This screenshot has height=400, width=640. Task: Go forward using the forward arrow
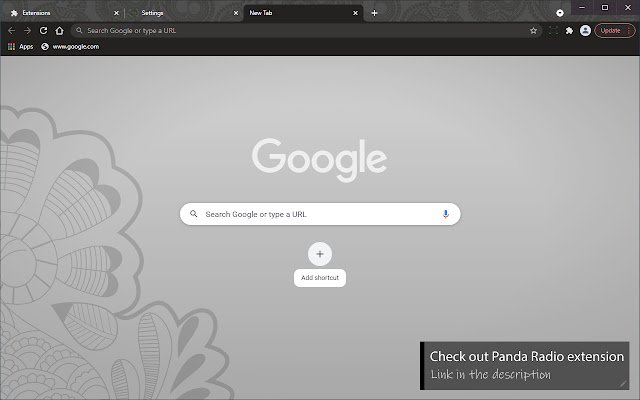point(27,31)
